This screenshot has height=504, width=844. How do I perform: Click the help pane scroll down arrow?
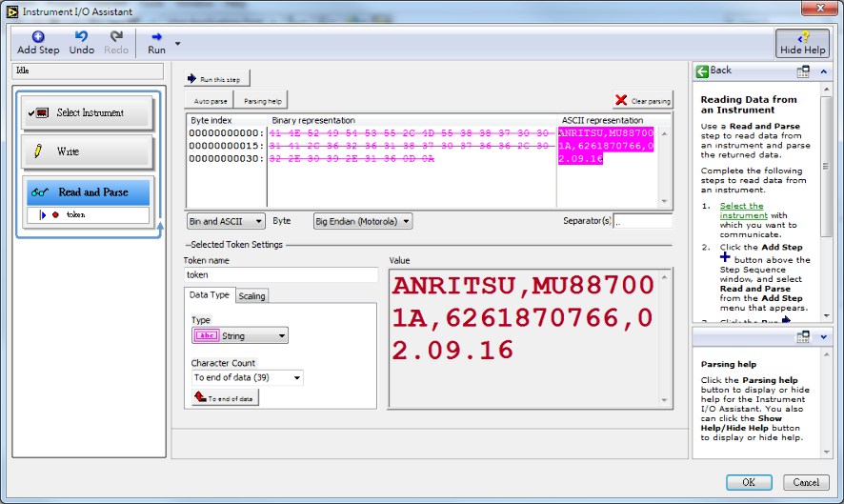click(x=826, y=315)
